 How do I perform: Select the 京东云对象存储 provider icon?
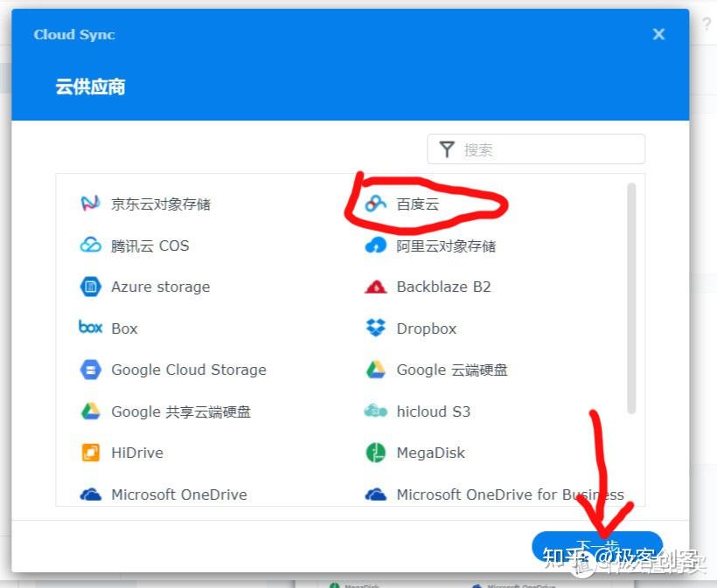click(90, 204)
